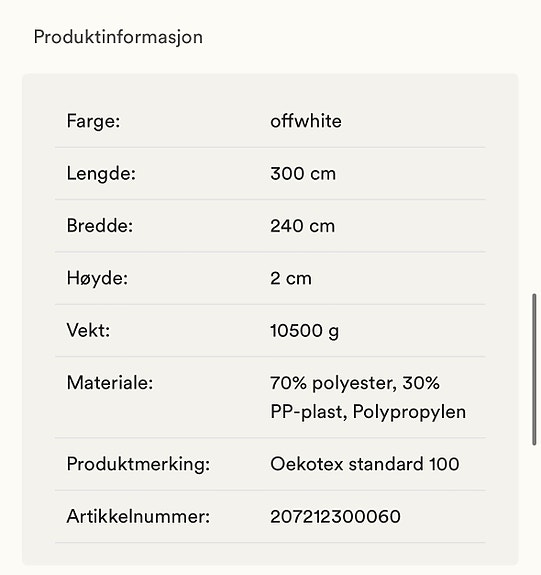Click the PP-plast, Polypropylen text line
541x575 pixels.
(368, 412)
